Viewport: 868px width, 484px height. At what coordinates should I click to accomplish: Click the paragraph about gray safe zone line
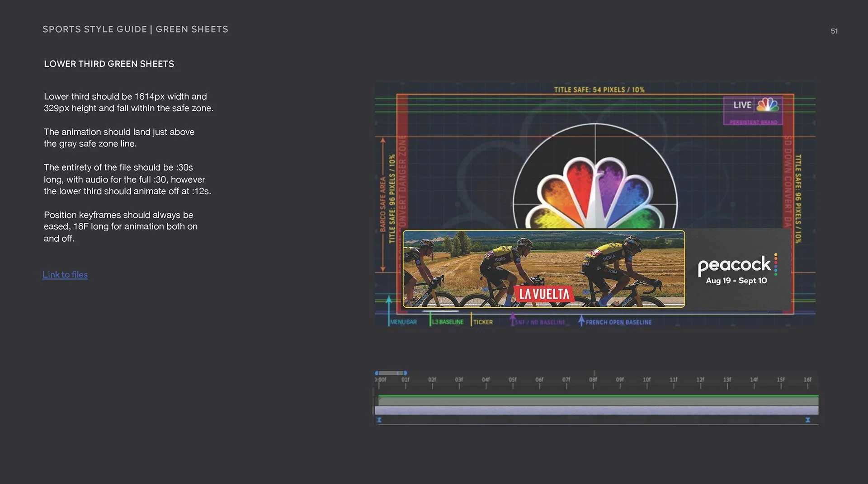[x=119, y=138]
